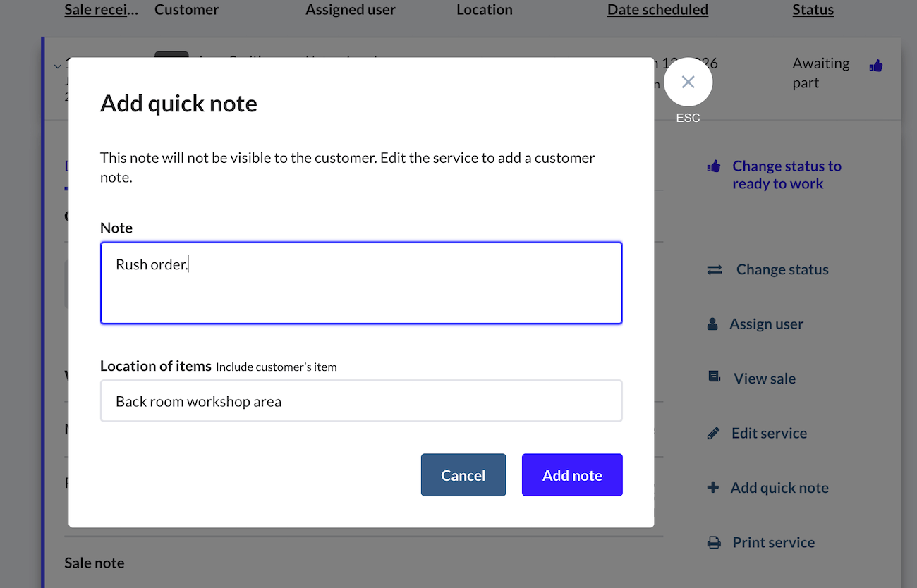Click the thumbs-up icon beside Awaiting part status
Image resolution: width=917 pixels, height=588 pixels.
tap(876, 66)
